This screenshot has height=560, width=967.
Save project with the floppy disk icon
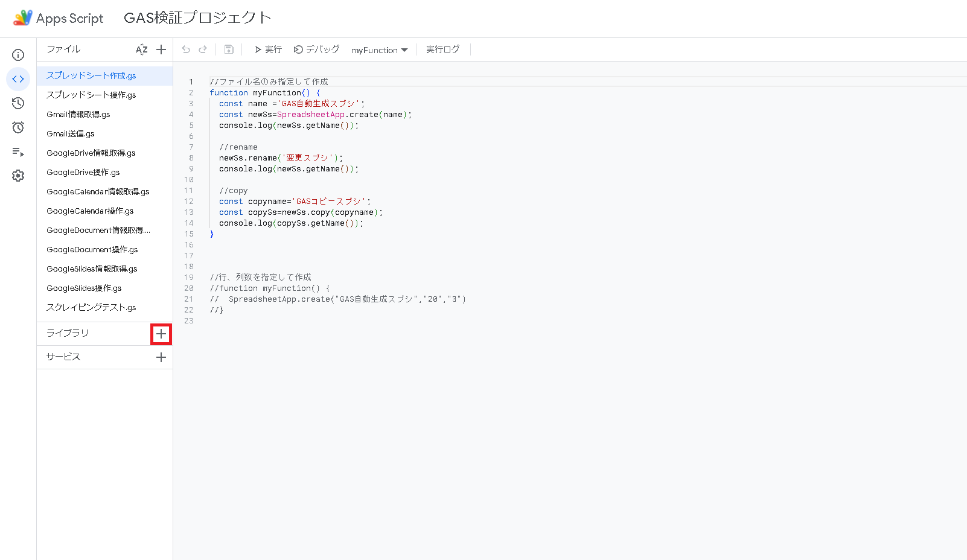point(229,49)
